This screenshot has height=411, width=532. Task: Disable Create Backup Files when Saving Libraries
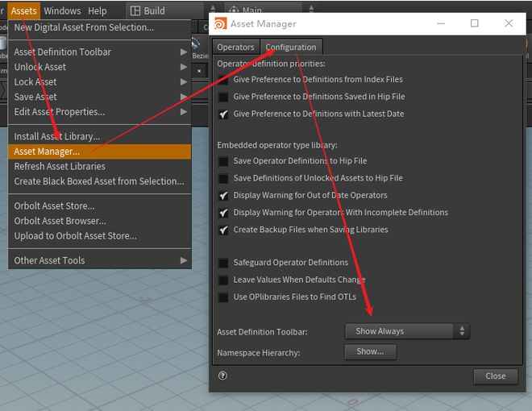[x=223, y=230]
